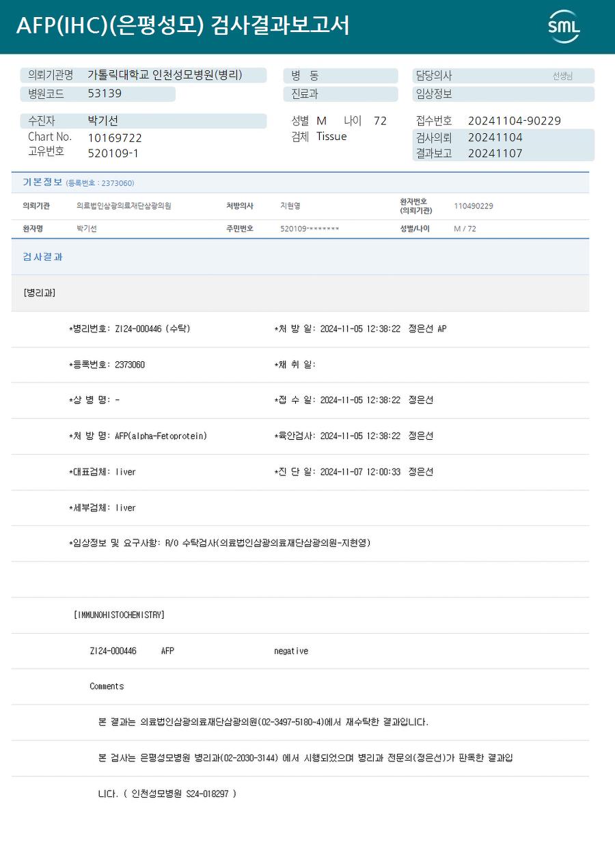
Task: Select the report title AFP(IHC) header
Action: point(182,25)
